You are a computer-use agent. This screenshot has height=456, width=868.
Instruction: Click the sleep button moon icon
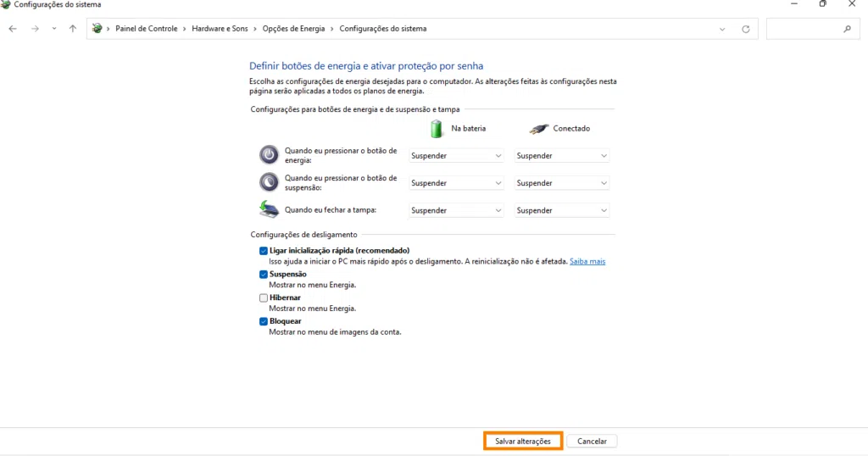(269, 182)
